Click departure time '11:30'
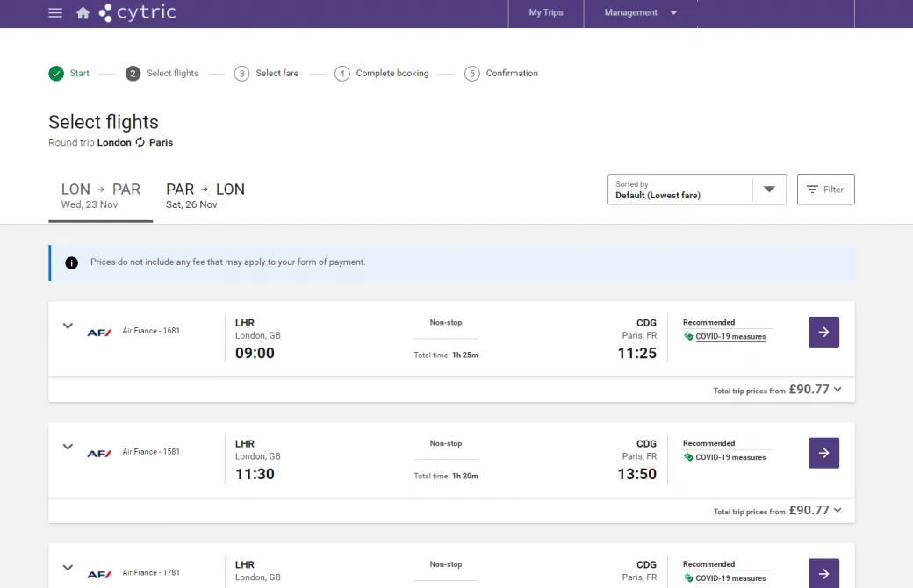Viewport: 913px width, 588px height. pyautogui.click(x=255, y=474)
